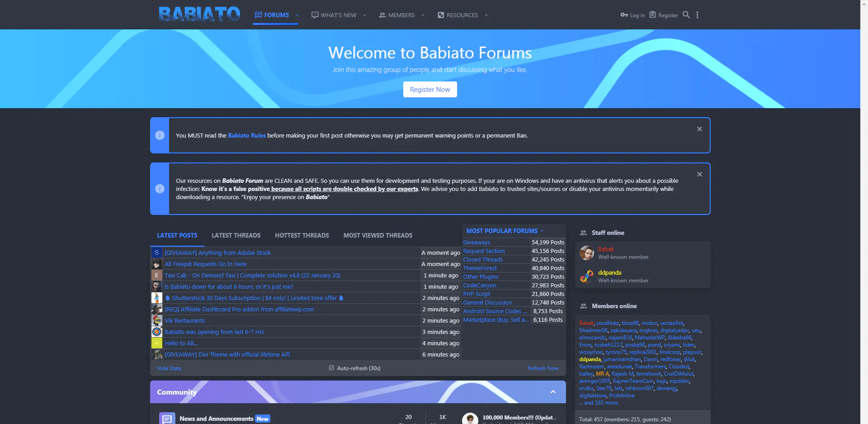Open the Request Section forum link

484,251
